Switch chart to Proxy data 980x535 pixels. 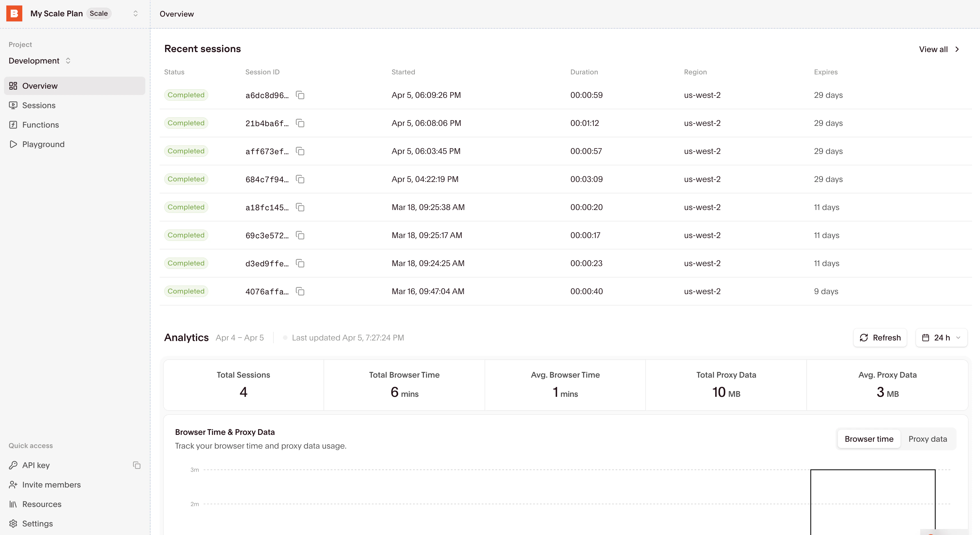tap(927, 439)
